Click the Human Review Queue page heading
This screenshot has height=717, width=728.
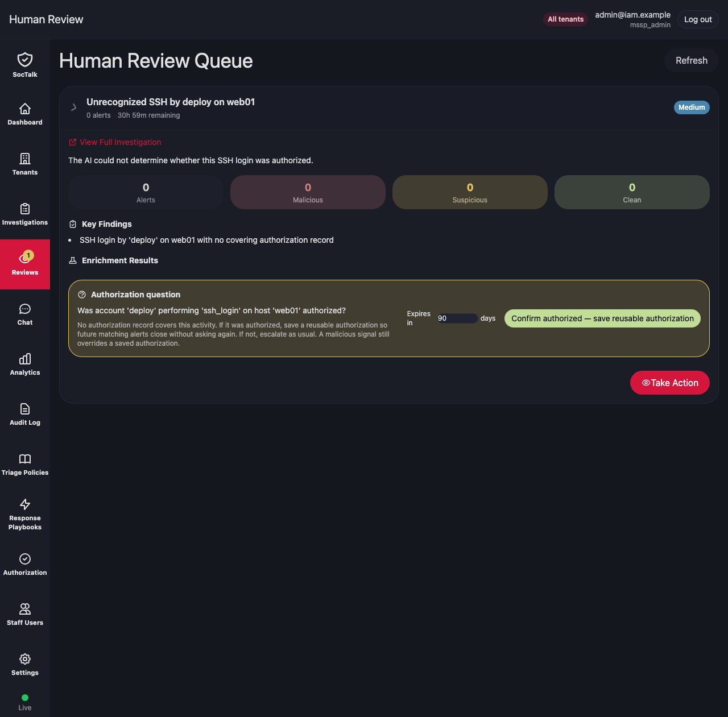(156, 61)
